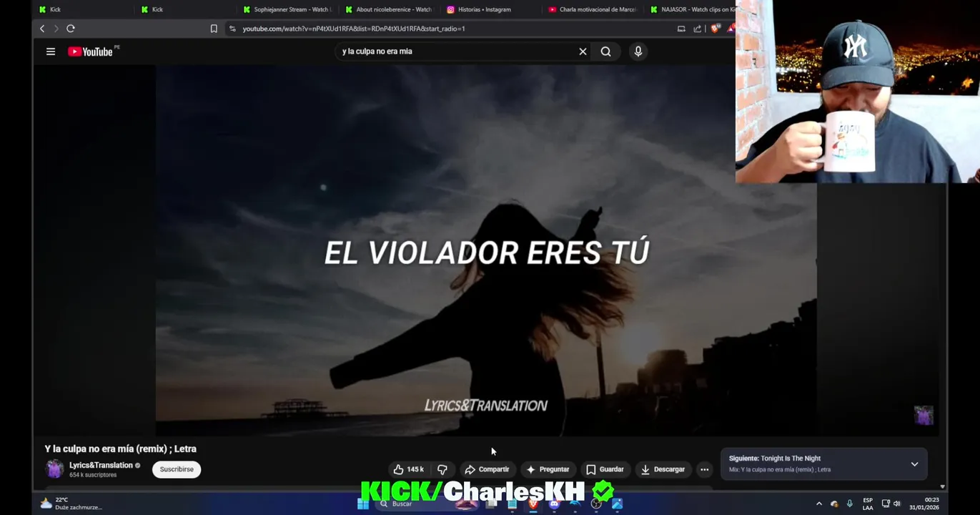Download video with Descargar button
Viewport: 980px width, 515px height.
pos(663,469)
